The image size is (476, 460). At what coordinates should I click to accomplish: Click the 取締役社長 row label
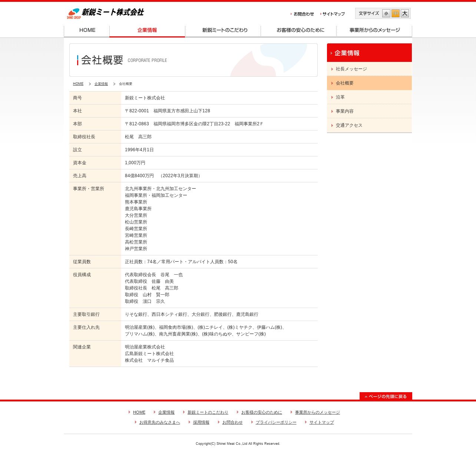tap(84, 137)
